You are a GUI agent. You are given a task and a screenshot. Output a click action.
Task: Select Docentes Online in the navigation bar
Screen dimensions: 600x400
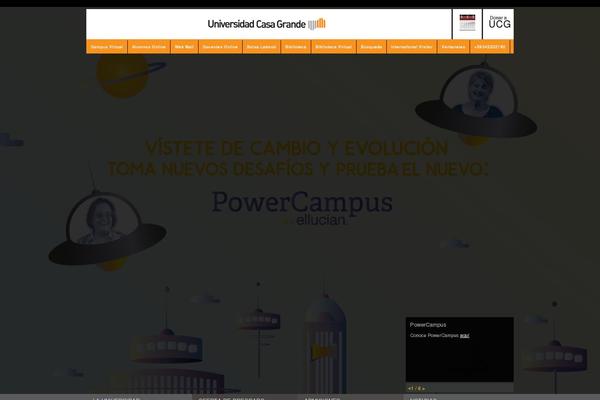click(220, 47)
